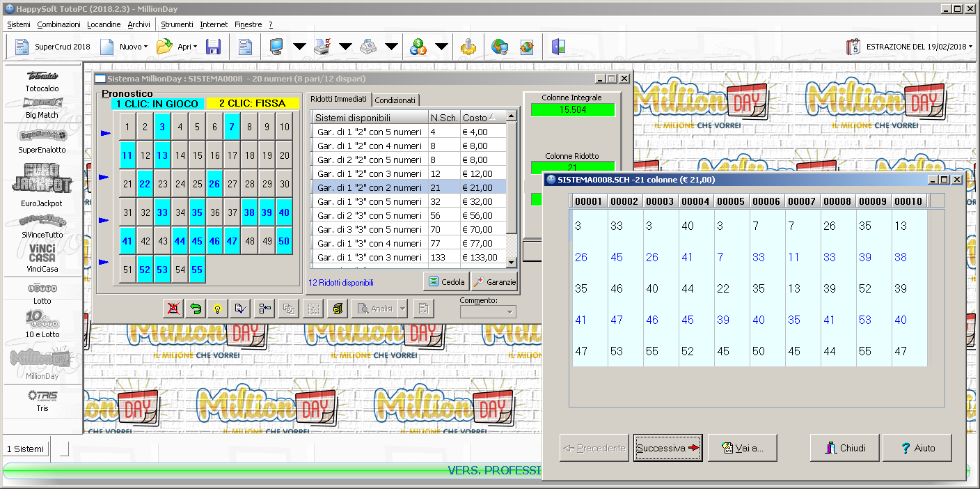Toggle number 48 in the Pronostico grid
Image resolution: width=980 pixels, height=489 pixels.
250,242
